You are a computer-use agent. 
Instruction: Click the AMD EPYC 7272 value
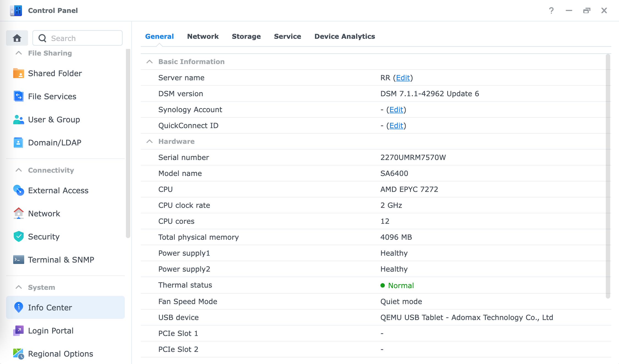tap(409, 189)
